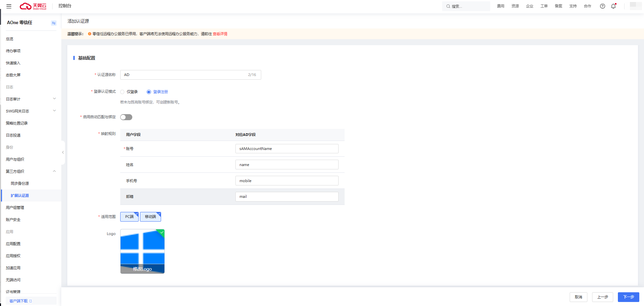Click the State Cloud logo
The image size is (644, 306).
point(33,6)
